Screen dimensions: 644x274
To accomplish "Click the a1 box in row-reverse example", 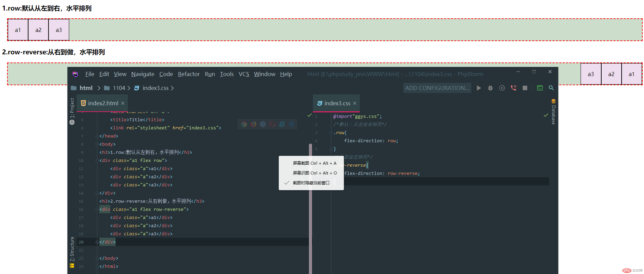I will [x=631, y=74].
